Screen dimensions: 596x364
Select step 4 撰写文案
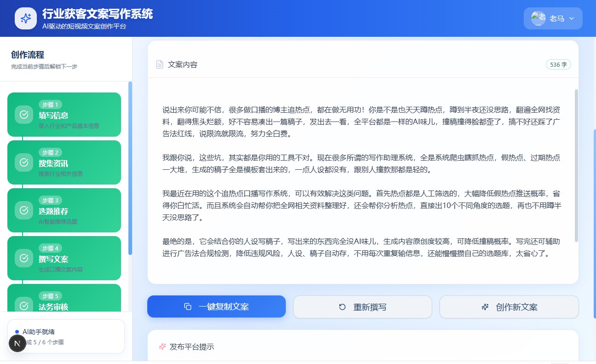click(x=64, y=258)
